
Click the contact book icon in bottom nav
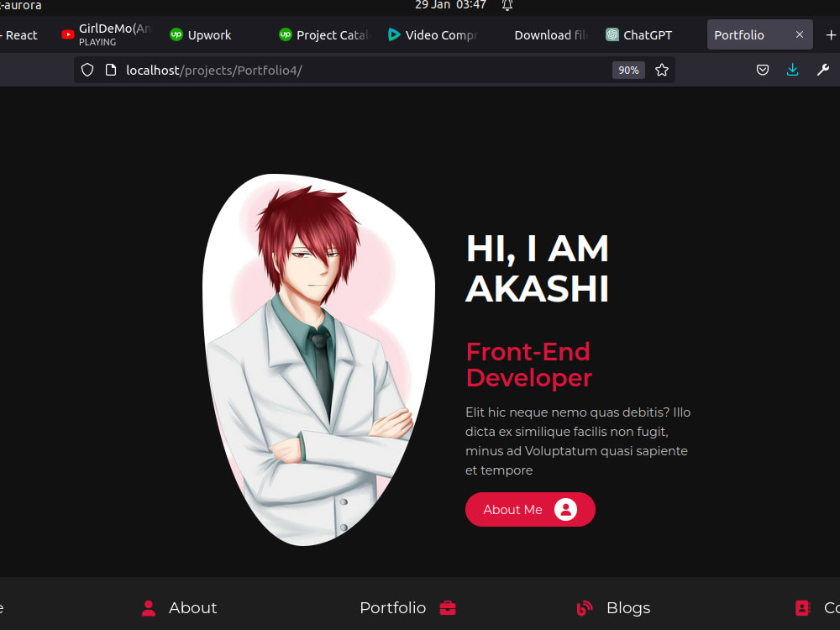pyautogui.click(x=802, y=608)
